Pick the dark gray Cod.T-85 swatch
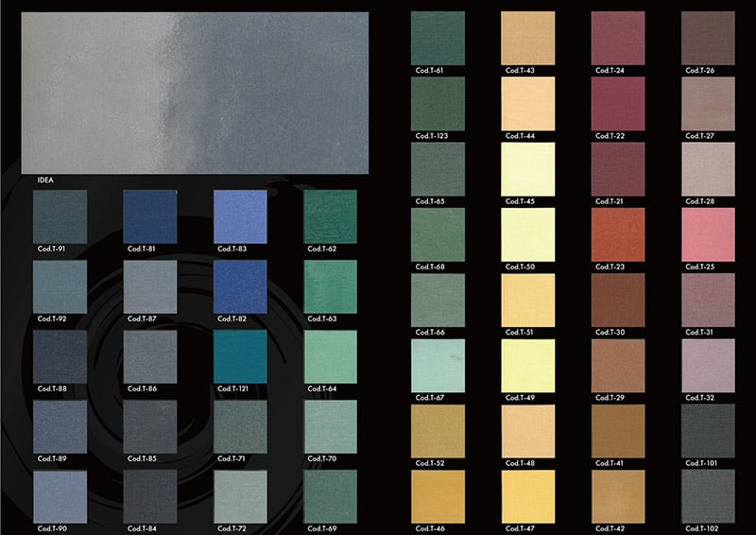This screenshot has height=535, width=756. point(150,427)
